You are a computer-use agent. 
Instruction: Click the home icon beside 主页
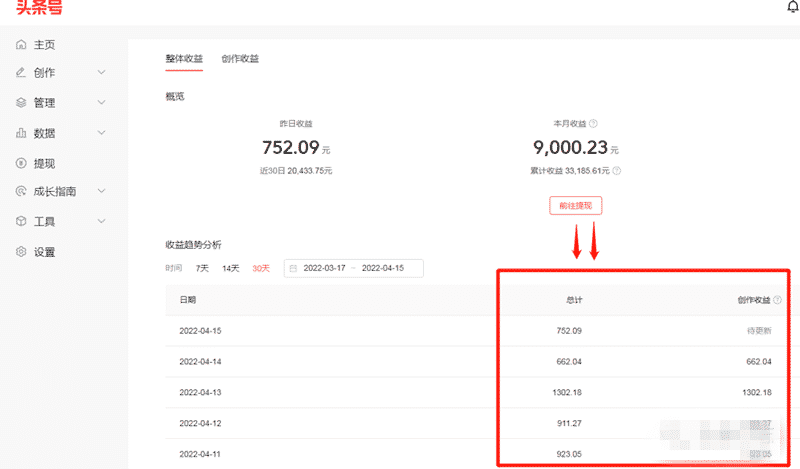coord(21,44)
